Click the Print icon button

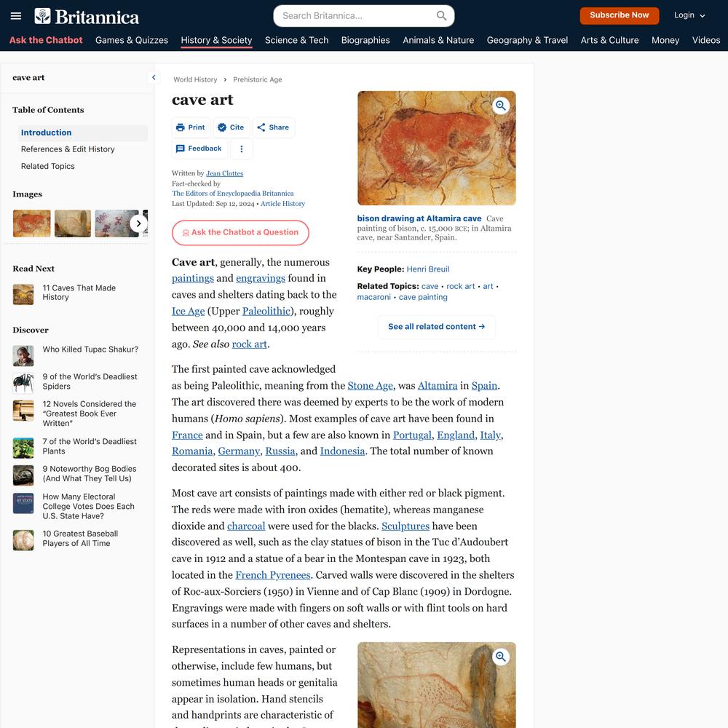pyautogui.click(x=180, y=127)
